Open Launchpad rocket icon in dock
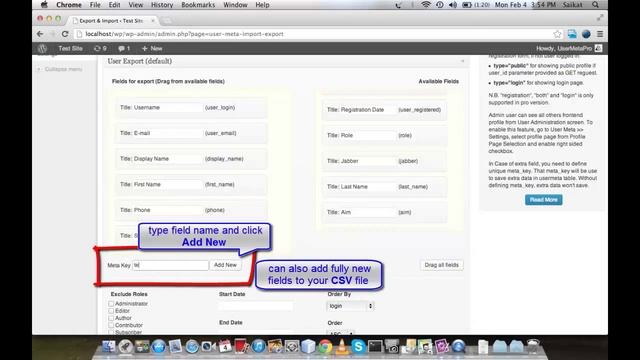 [x=125, y=347]
